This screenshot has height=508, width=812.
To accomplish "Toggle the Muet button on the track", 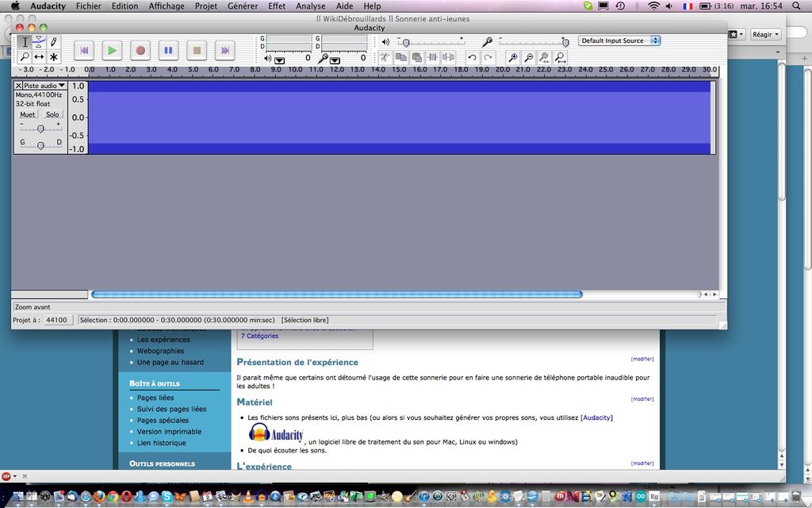I will (x=28, y=114).
